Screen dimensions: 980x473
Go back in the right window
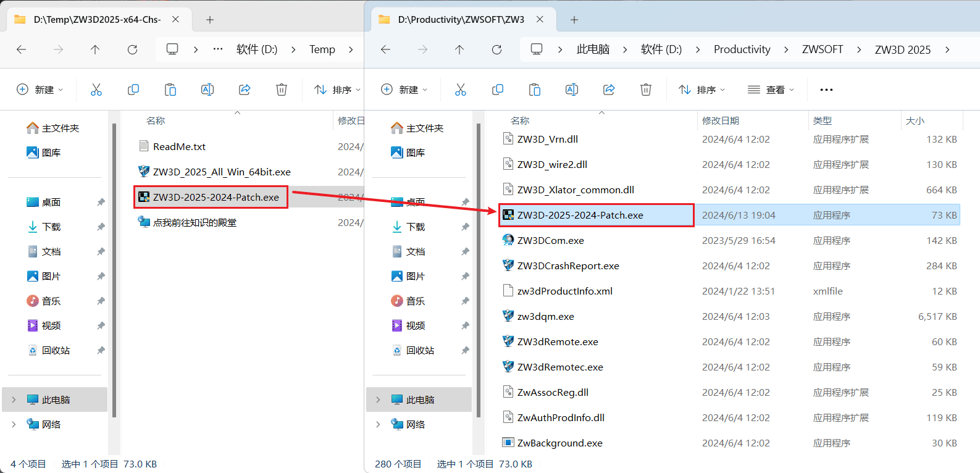click(386, 49)
